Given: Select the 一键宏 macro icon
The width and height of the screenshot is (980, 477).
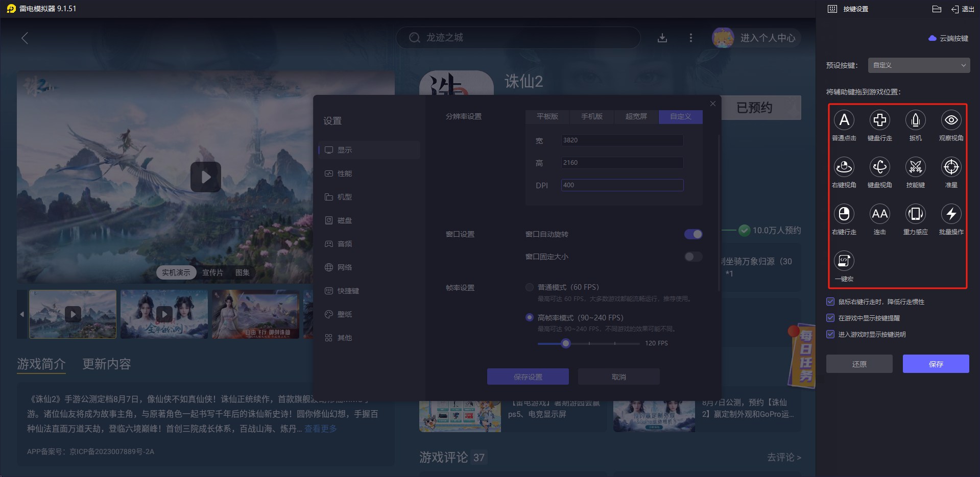Looking at the screenshot, I should pyautogui.click(x=844, y=261).
